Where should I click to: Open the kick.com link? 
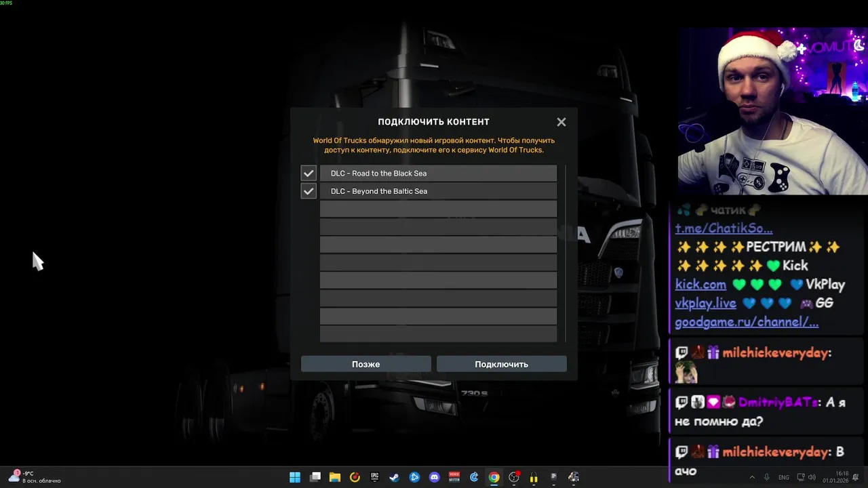[x=701, y=285]
